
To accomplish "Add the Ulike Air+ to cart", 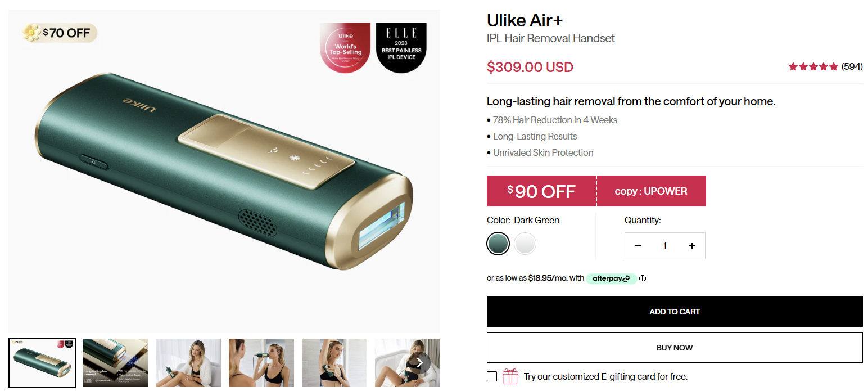I will click(675, 312).
